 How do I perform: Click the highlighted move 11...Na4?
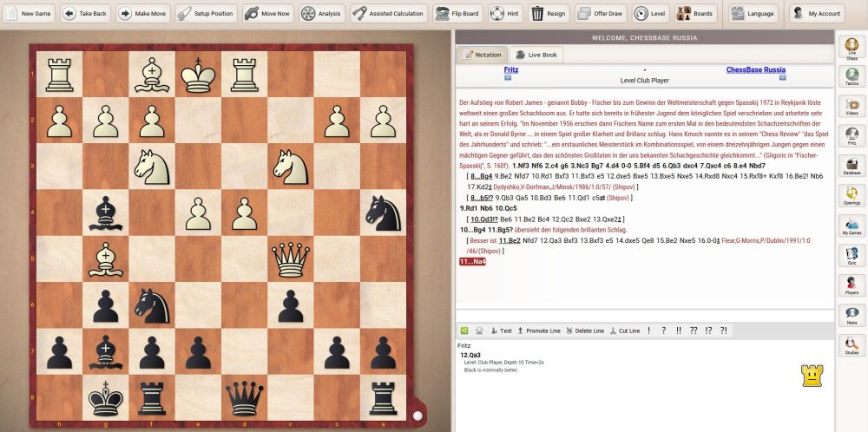pyautogui.click(x=474, y=261)
